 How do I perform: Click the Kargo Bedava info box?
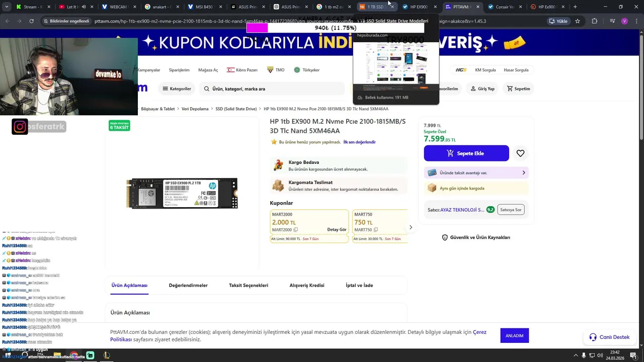click(339, 165)
